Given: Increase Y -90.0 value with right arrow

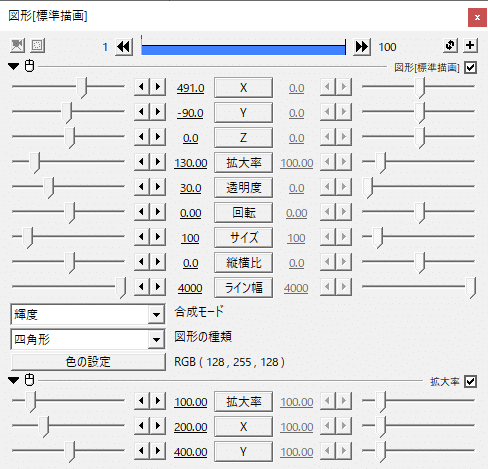Looking at the screenshot, I should 158,112.
